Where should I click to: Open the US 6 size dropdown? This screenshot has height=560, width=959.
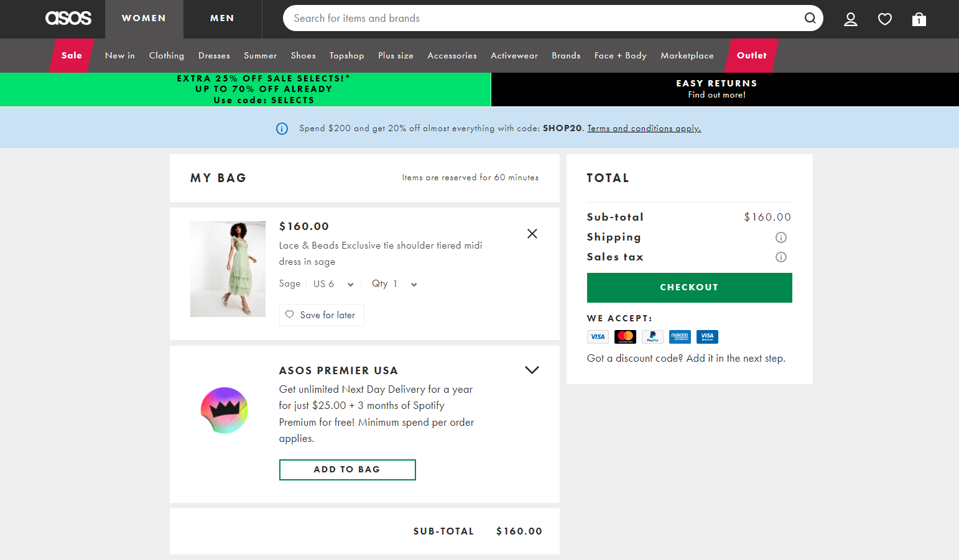(x=333, y=283)
